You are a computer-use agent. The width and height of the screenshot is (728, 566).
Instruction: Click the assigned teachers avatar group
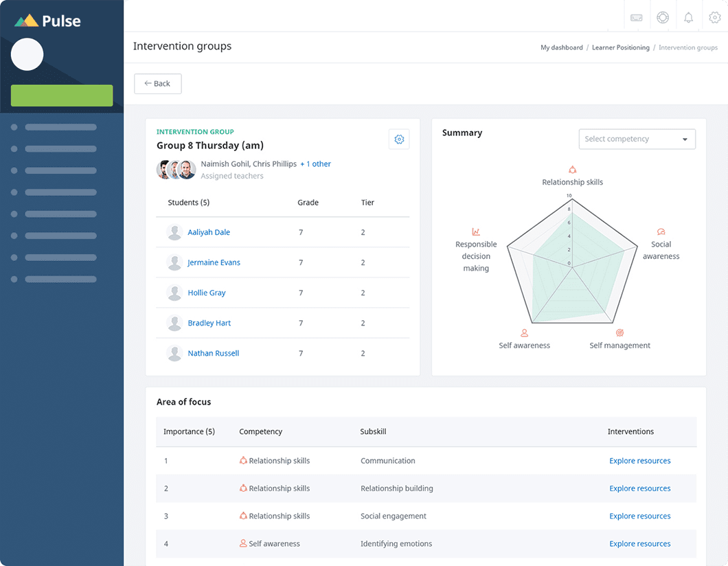coord(177,170)
